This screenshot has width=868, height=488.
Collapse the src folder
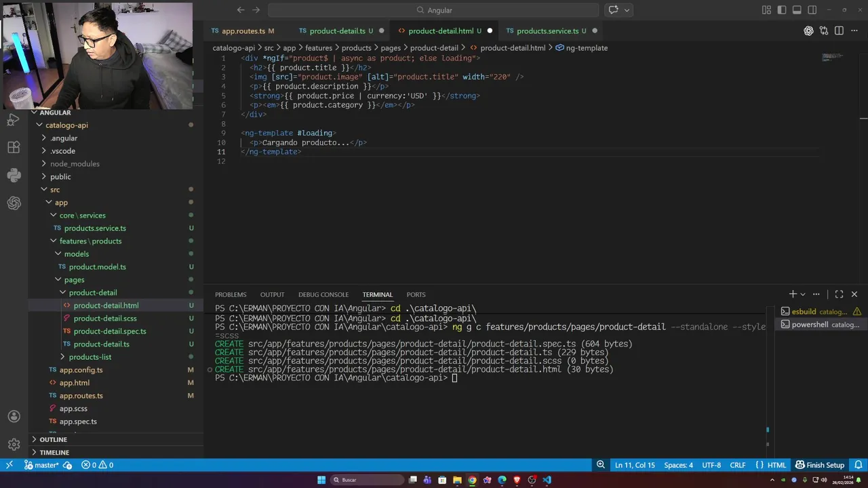pos(55,190)
